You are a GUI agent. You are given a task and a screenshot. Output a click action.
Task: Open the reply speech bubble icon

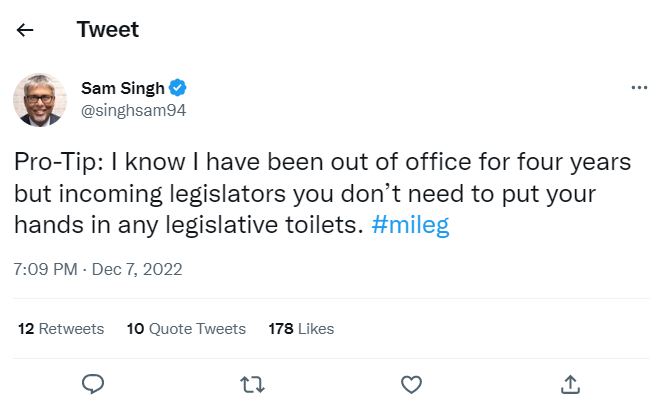tap(93, 383)
